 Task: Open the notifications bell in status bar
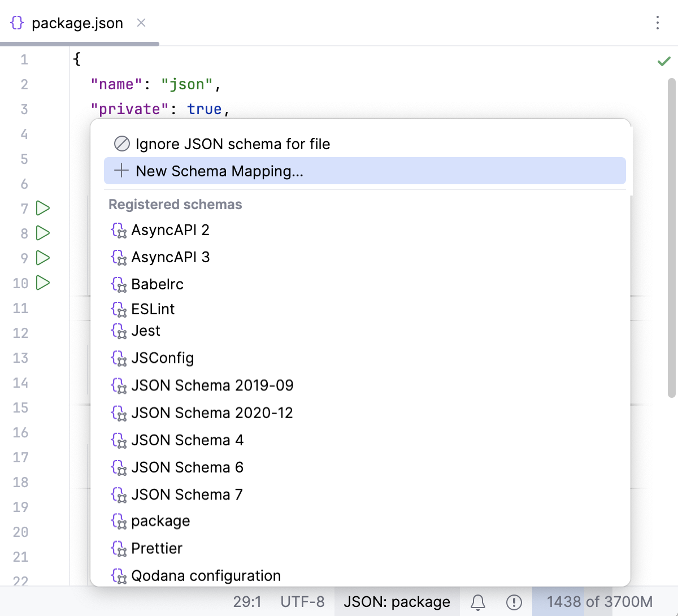coord(477,601)
